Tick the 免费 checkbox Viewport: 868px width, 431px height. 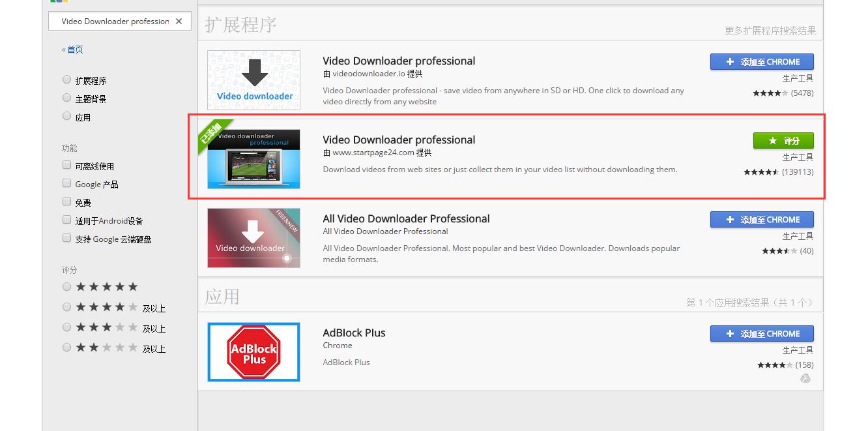(x=66, y=201)
